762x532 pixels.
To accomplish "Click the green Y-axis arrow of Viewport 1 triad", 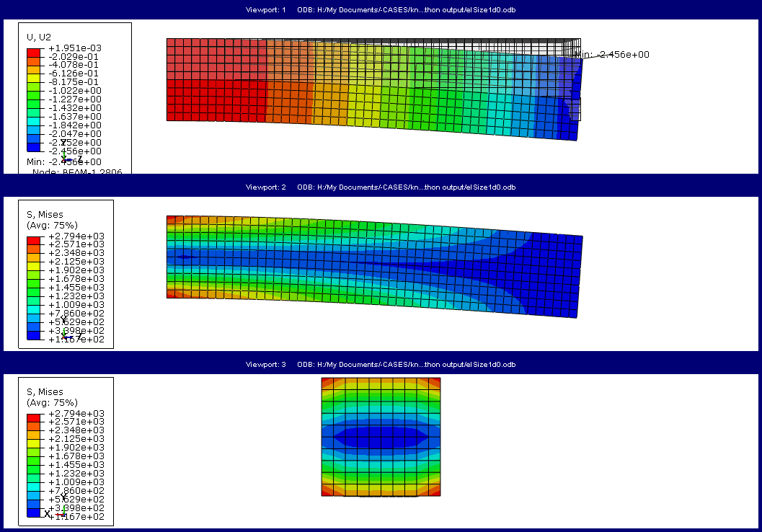I will (63, 154).
